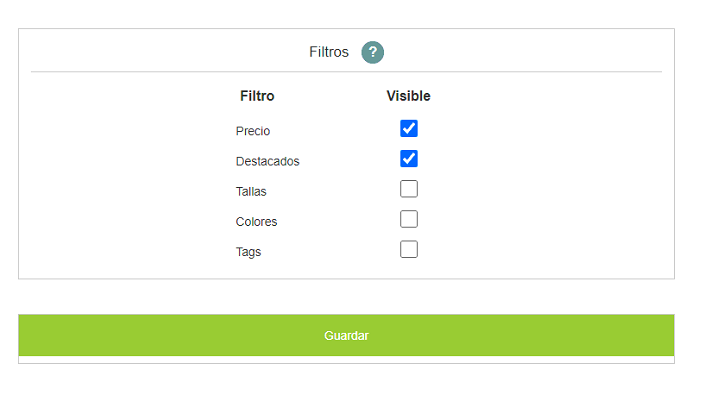Click the Tags filter label
The image size is (715, 411).
pos(249,252)
